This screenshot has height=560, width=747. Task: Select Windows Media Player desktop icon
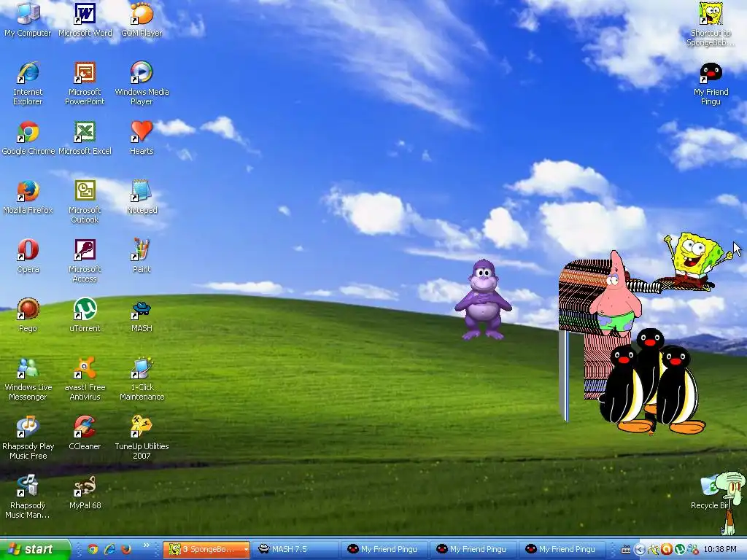click(142, 83)
